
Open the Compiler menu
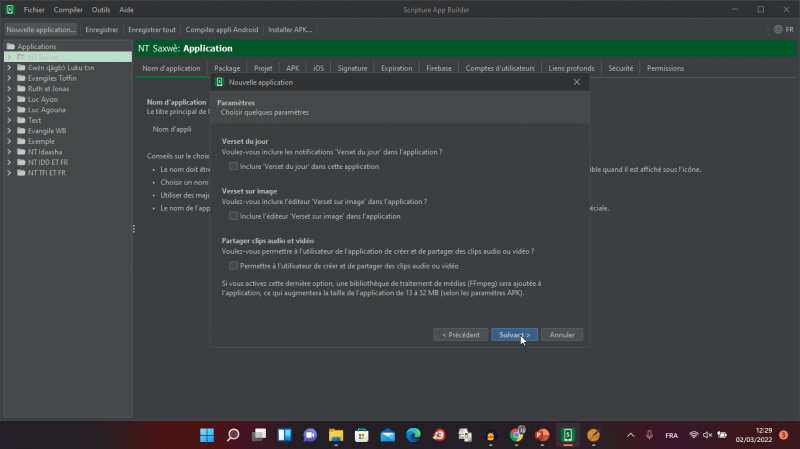point(68,9)
